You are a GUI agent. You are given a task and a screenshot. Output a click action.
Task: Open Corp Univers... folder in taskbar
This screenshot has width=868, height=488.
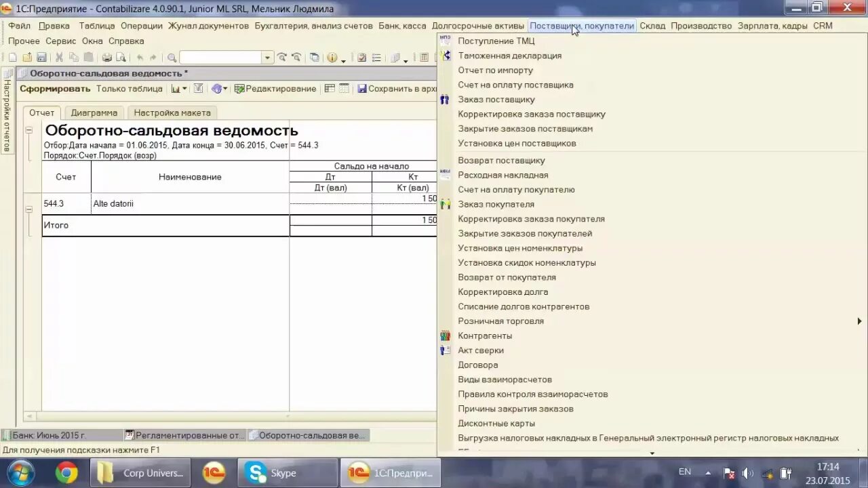click(140, 472)
